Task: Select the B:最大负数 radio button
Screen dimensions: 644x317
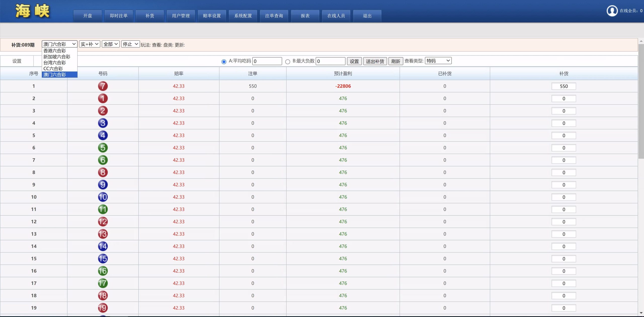Action: [288, 62]
